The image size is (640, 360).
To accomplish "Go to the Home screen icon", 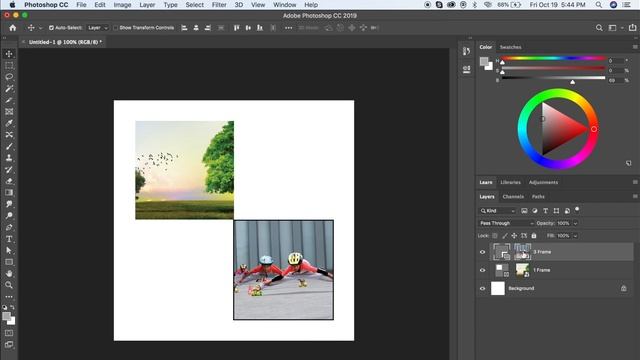I will pyautogui.click(x=13, y=28).
